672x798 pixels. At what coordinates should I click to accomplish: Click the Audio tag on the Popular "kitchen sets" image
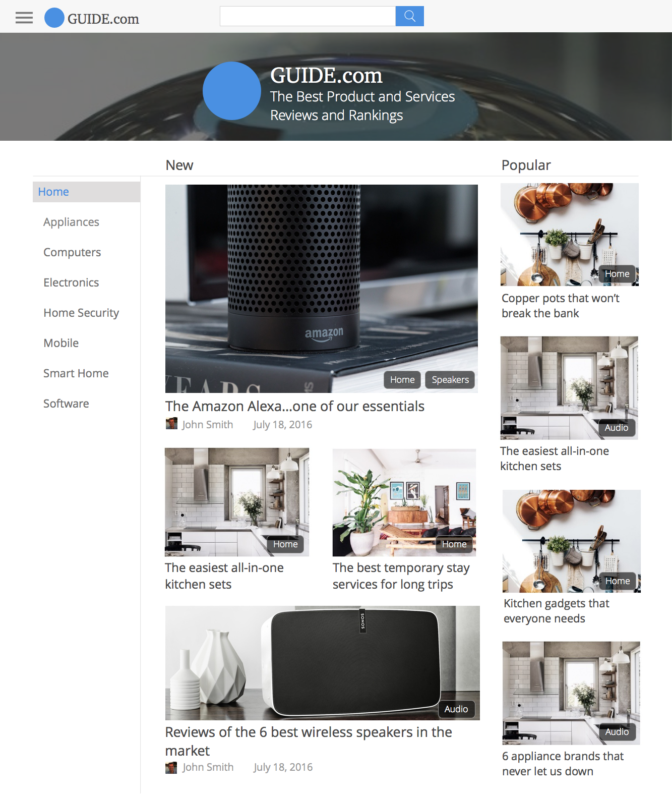tap(617, 428)
